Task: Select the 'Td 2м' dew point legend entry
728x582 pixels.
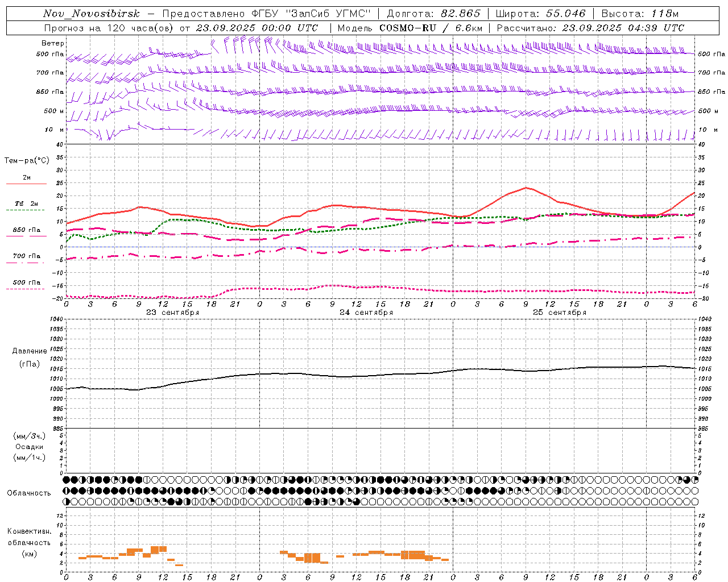Action: [x=27, y=203]
